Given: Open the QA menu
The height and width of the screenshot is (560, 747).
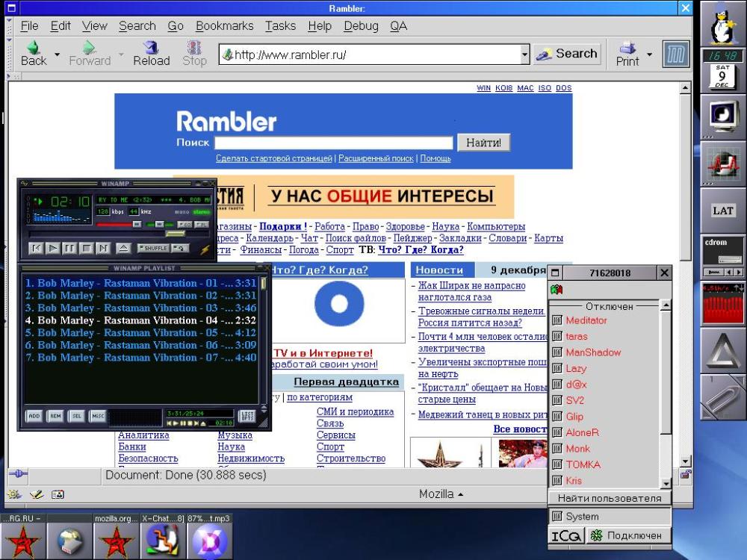Looking at the screenshot, I should point(398,25).
